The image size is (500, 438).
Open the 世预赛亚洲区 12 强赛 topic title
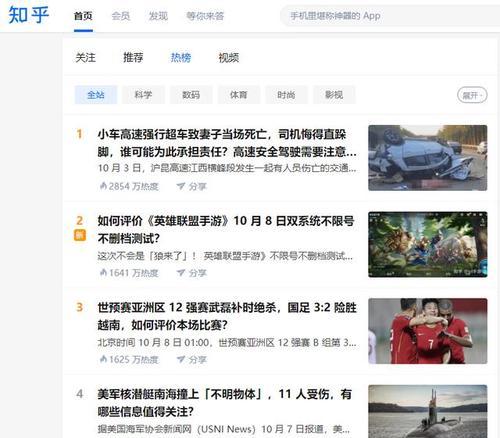point(227,316)
